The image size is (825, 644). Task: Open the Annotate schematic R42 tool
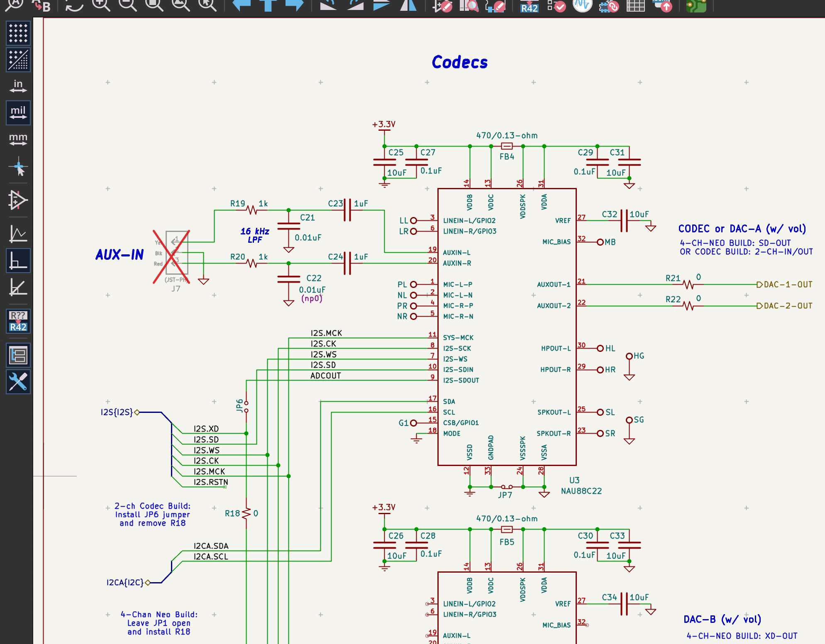click(529, 6)
